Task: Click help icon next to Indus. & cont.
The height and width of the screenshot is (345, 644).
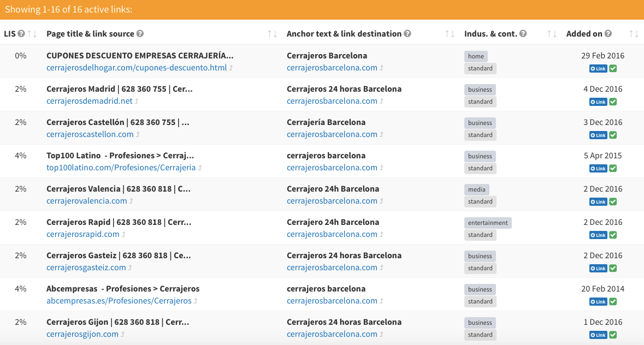Action: coord(523,34)
